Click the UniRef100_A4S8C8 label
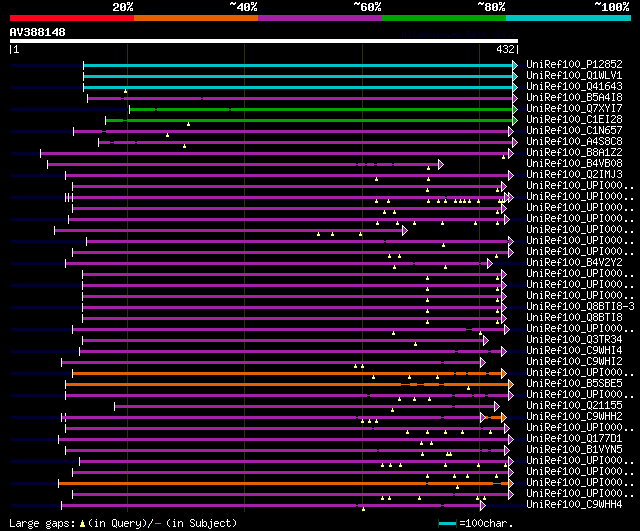 coord(574,142)
